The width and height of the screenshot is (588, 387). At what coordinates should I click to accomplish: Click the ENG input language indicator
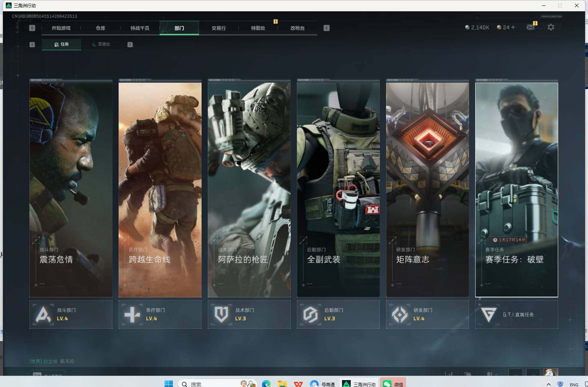574,384
